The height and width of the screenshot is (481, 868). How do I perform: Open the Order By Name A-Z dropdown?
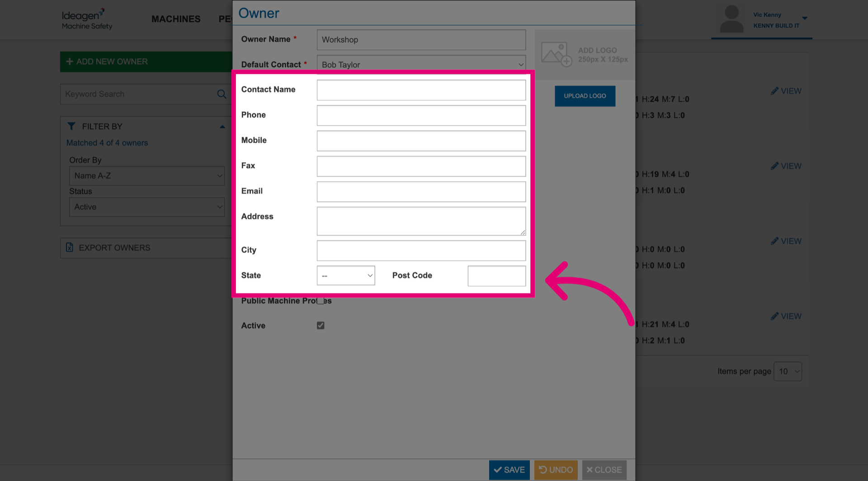[147, 175]
